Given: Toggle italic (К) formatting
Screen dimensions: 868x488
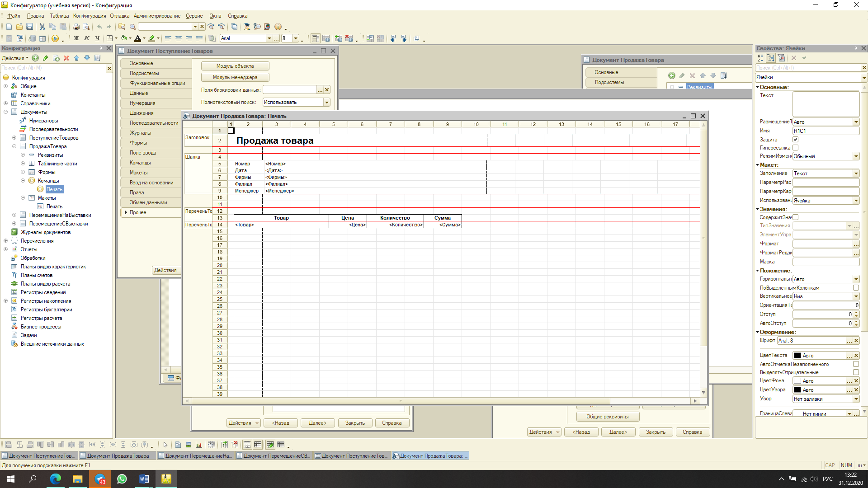Looking at the screenshot, I should [87, 38].
